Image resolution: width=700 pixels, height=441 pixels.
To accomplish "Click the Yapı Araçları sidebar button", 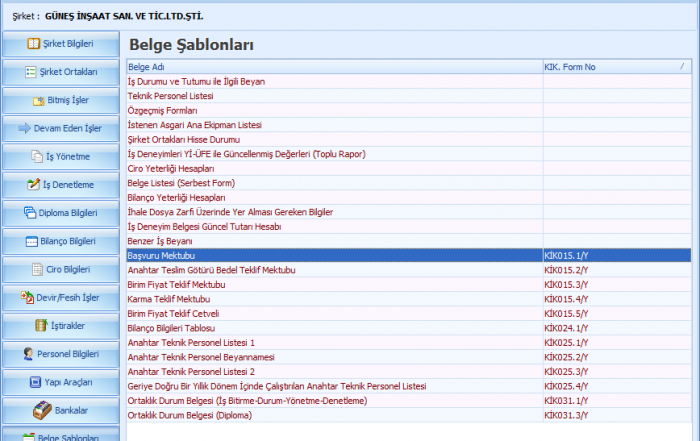I will 60,382.
